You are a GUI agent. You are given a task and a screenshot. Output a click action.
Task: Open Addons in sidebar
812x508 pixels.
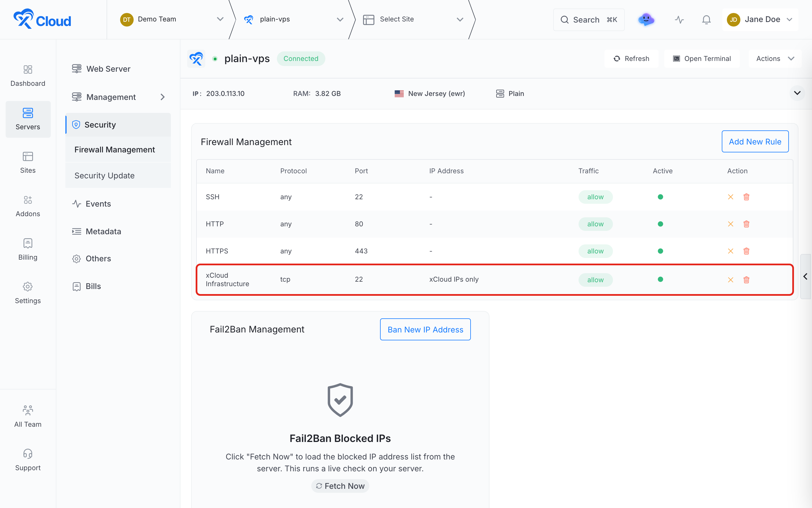click(x=28, y=206)
